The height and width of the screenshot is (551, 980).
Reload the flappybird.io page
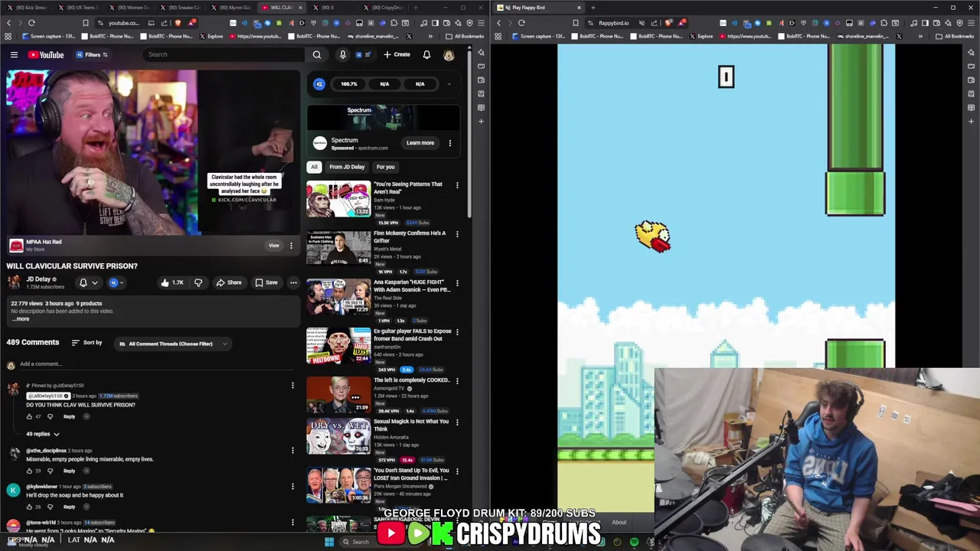(521, 23)
